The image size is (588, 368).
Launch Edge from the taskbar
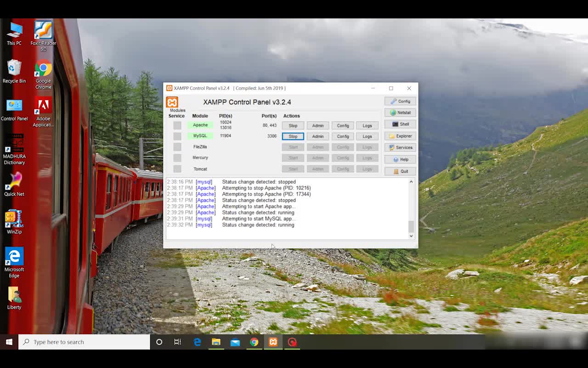click(x=197, y=342)
